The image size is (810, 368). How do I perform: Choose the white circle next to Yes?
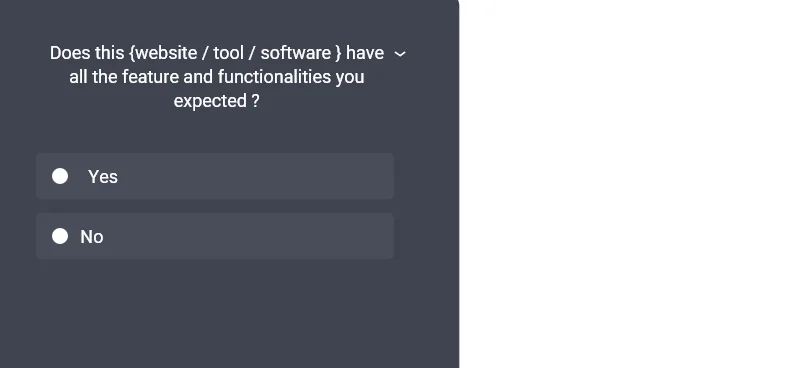60,176
